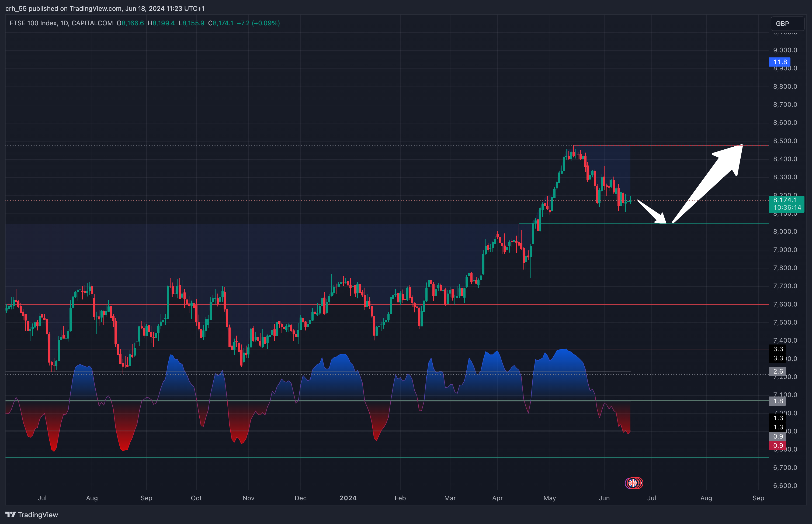Click the bold 2024 year label on time axis
This screenshot has width=812, height=524.
pyautogui.click(x=348, y=498)
